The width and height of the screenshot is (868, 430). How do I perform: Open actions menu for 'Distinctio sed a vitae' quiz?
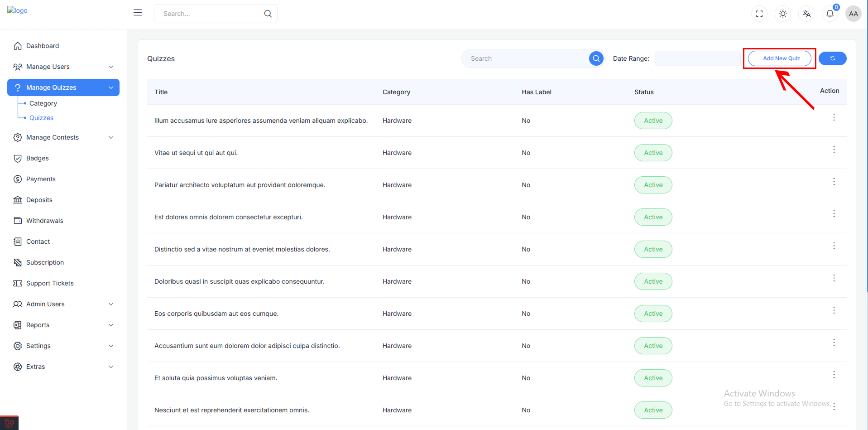click(x=834, y=246)
